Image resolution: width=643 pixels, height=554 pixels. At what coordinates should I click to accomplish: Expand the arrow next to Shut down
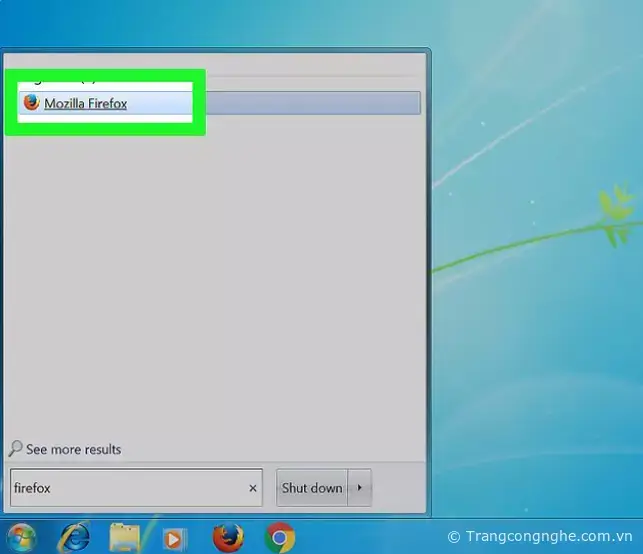tap(359, 488)
